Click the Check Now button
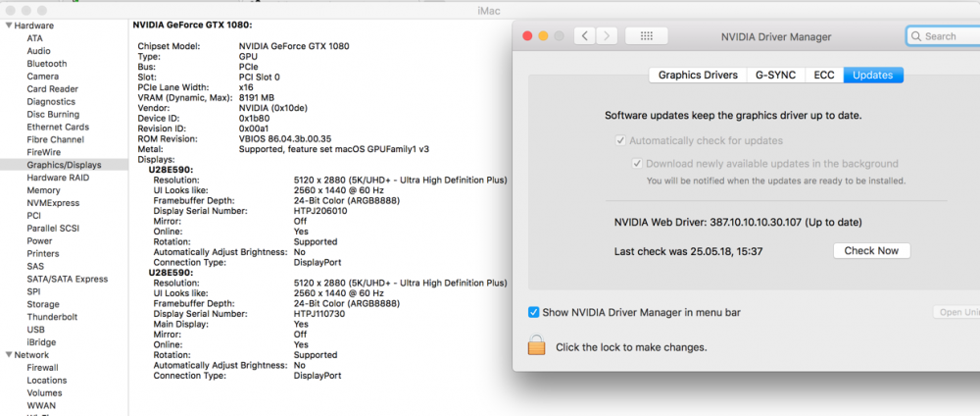Viewport: 980px width, 416px height. pyautogui.click(x=871, y=251)
